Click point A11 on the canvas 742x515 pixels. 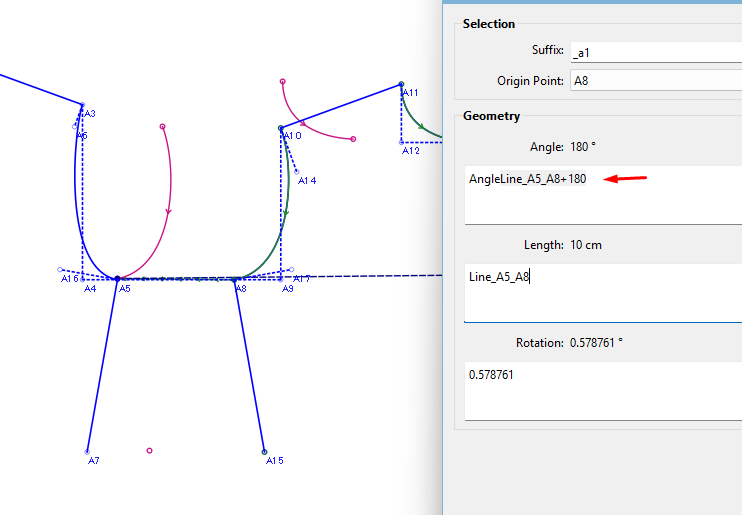pyautogui.click(x=401, y=84)
